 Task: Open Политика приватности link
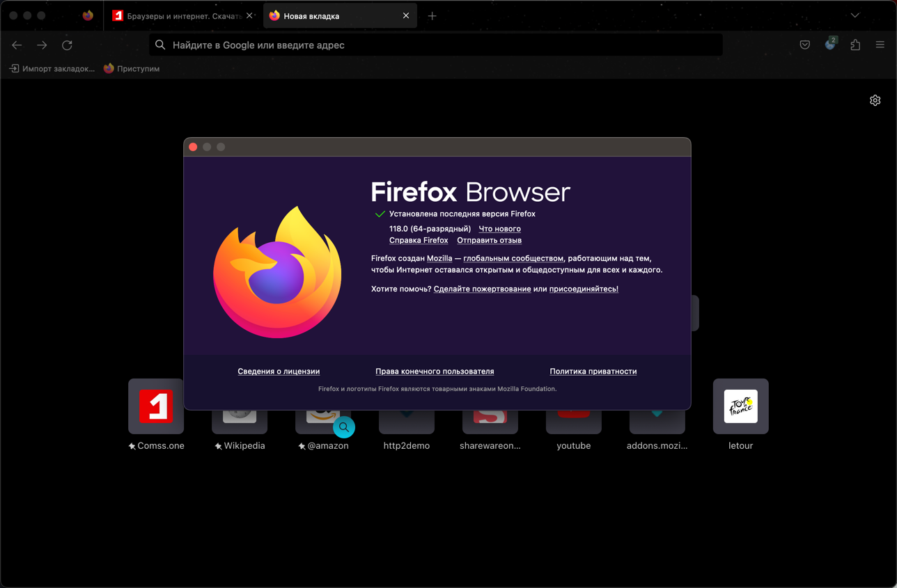pos(593,372)
